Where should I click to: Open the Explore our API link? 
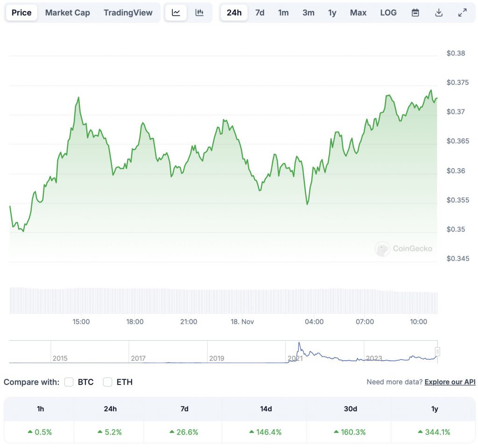point(449,382)
